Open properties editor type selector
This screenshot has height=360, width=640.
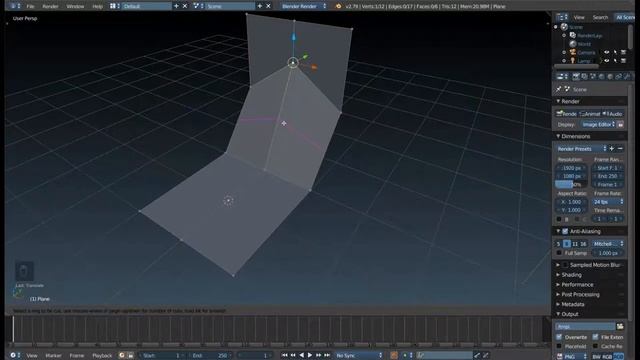[x=562, y=76]
